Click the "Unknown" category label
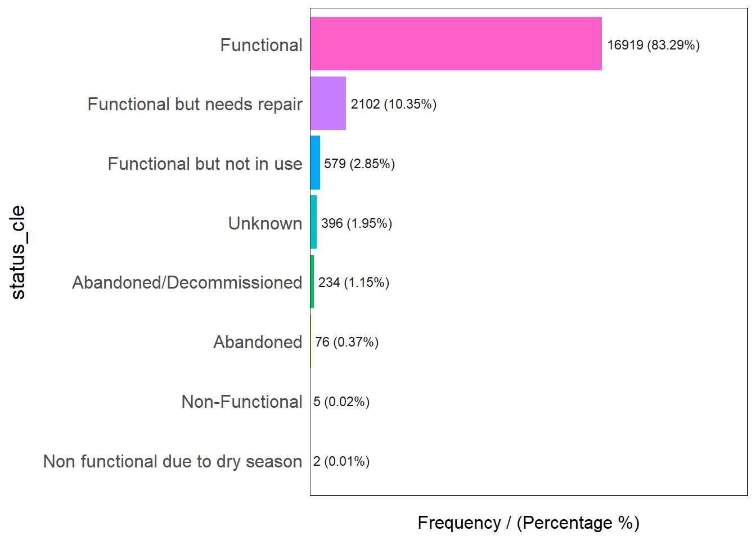 (265, 223)
